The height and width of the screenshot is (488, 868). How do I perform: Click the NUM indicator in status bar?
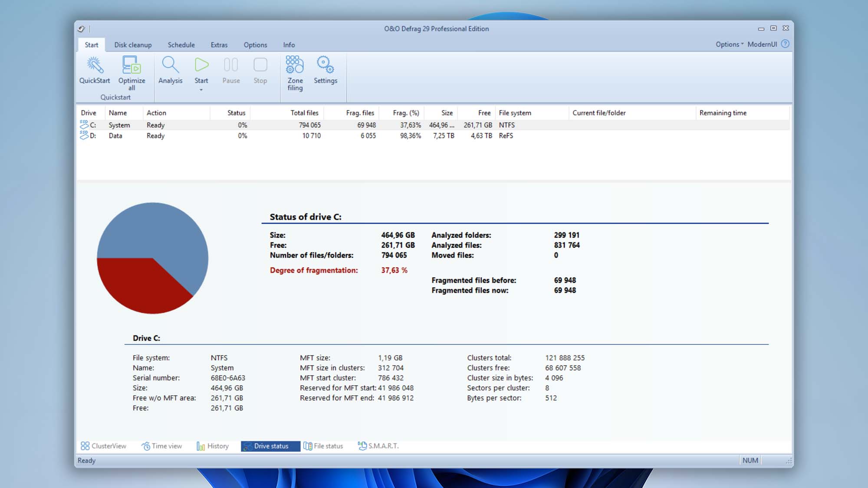coord(750,460)
